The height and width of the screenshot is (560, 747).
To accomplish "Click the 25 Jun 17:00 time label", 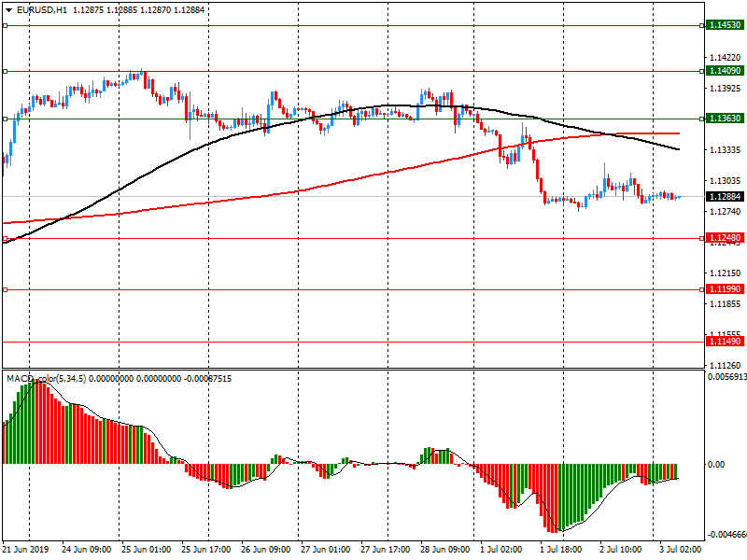I will tap(205, 550).
